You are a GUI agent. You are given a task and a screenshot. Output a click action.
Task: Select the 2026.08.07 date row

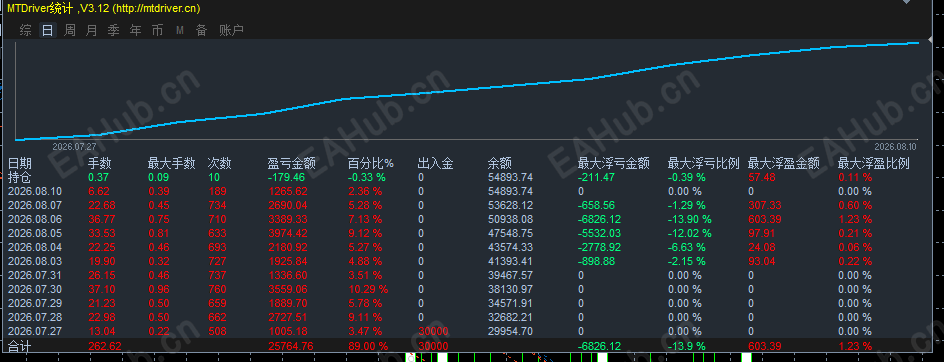(x=35, y=205)
